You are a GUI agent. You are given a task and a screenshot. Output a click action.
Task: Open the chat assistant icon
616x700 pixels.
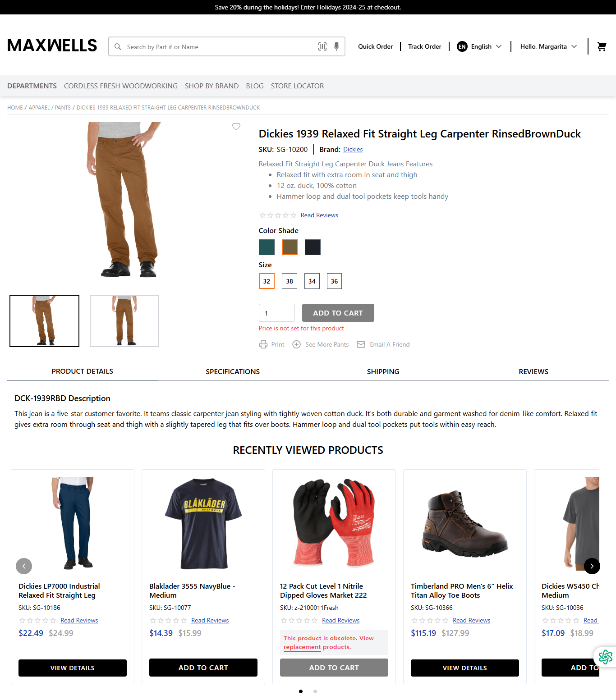605,657
